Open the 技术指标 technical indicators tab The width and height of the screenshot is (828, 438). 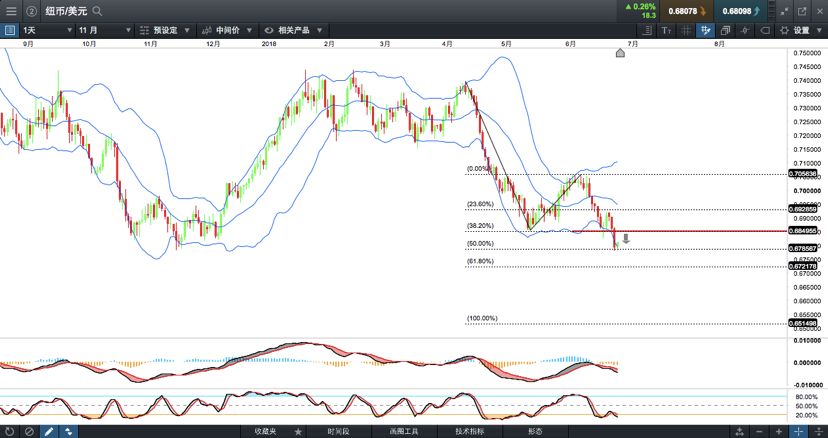pyautogui.click(x=469, y=432)
